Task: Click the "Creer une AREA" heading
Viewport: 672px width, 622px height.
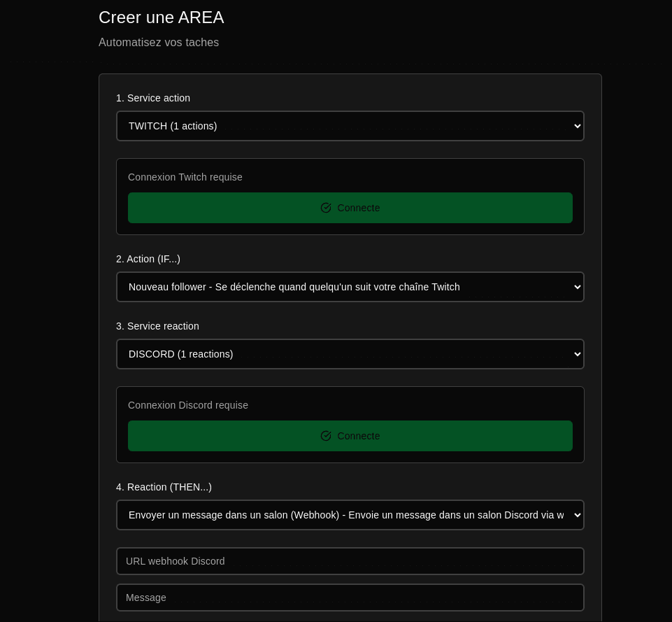Action: 162,17
